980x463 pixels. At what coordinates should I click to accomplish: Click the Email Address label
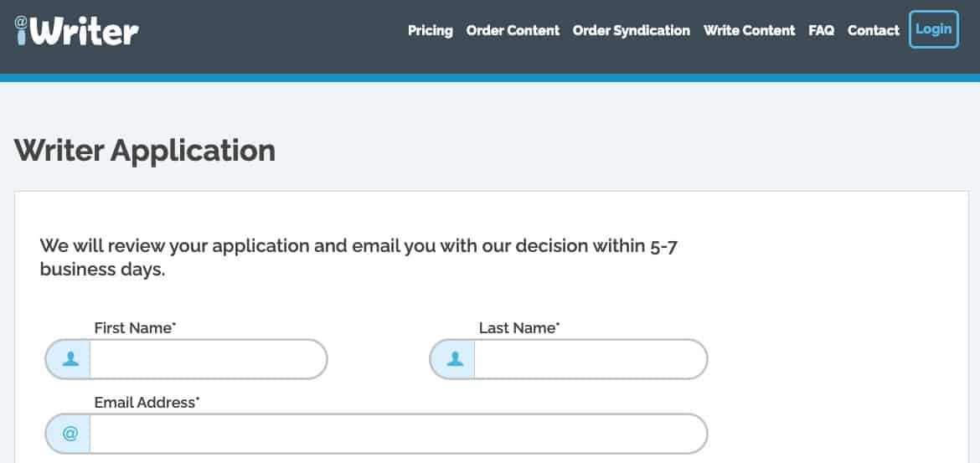pyautogui.click(x=147, y=403)
